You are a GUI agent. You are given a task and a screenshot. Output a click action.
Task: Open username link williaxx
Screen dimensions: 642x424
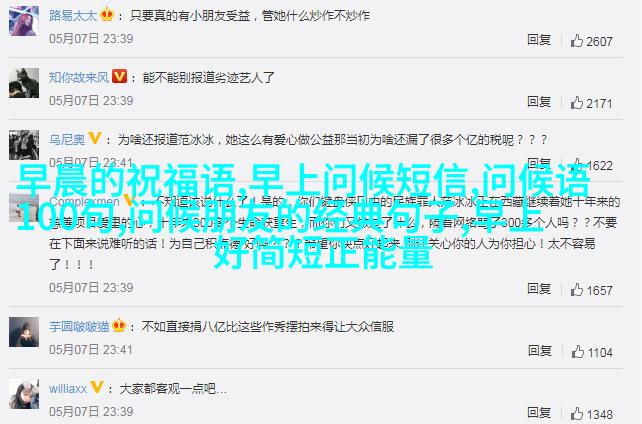(68, 388)
